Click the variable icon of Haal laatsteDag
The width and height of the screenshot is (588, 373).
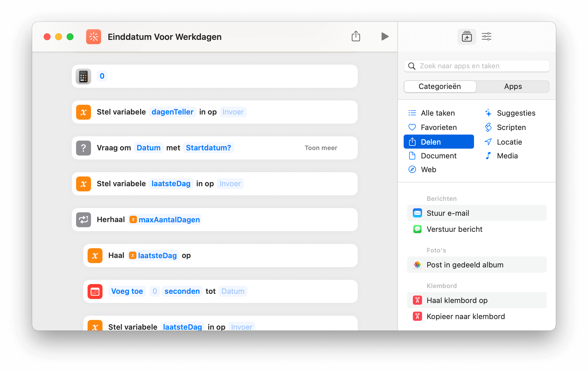point(95,256)
